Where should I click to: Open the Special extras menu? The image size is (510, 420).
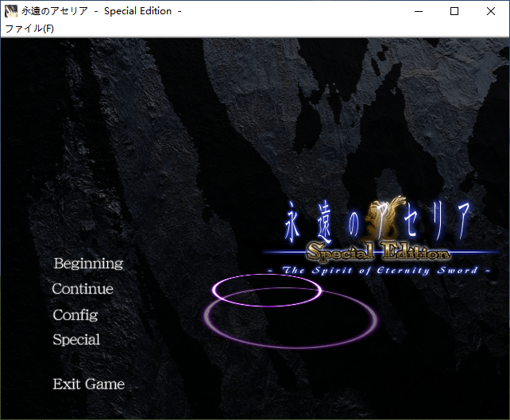point(76,340)
